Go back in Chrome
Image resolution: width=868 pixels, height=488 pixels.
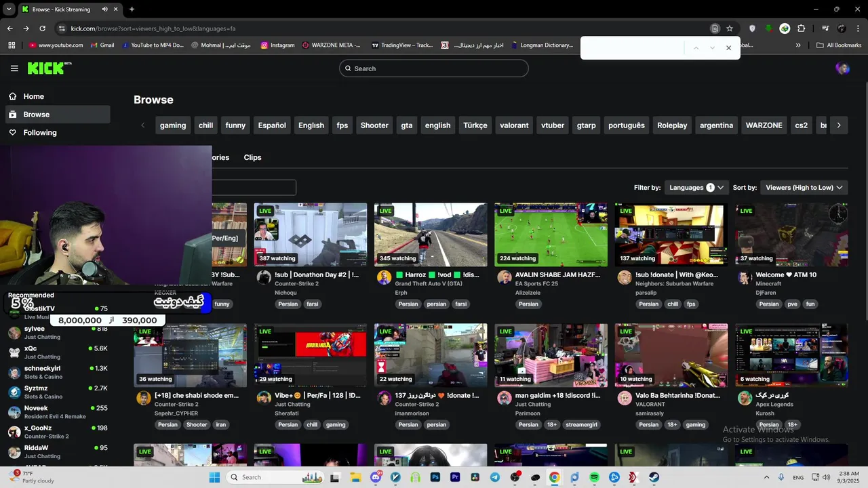click(x=9, y=28)
